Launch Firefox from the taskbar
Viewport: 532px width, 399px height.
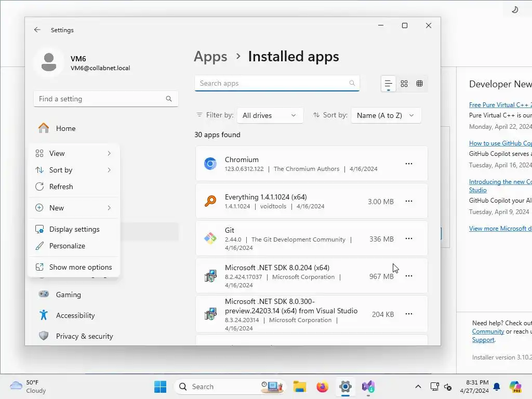[322, 387]
